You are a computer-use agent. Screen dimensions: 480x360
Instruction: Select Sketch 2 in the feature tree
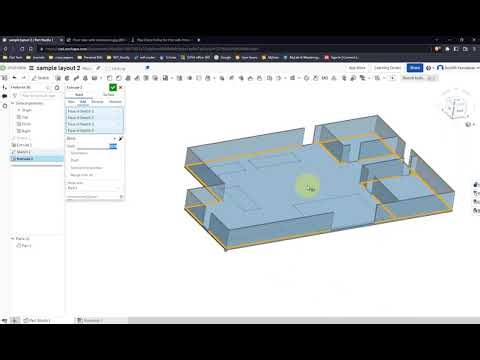coord(23,152)
